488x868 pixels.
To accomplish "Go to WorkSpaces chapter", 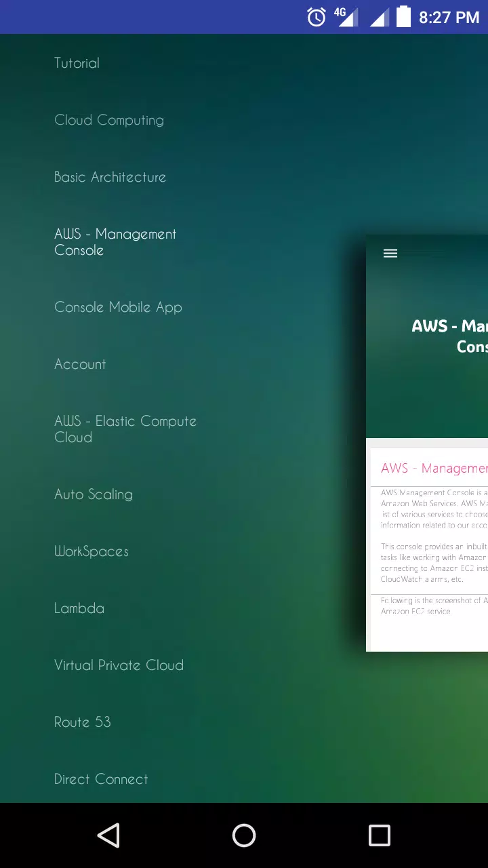I will coord(91,551).
